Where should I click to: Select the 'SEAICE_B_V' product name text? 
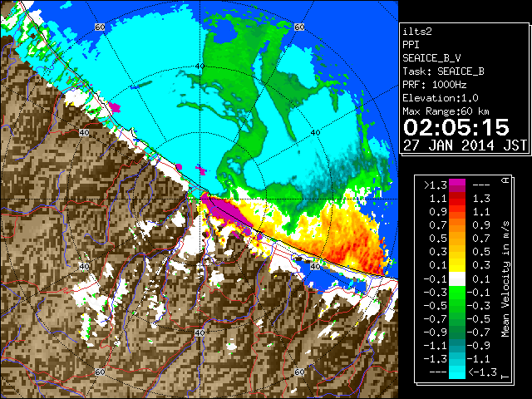pos(431,58)
